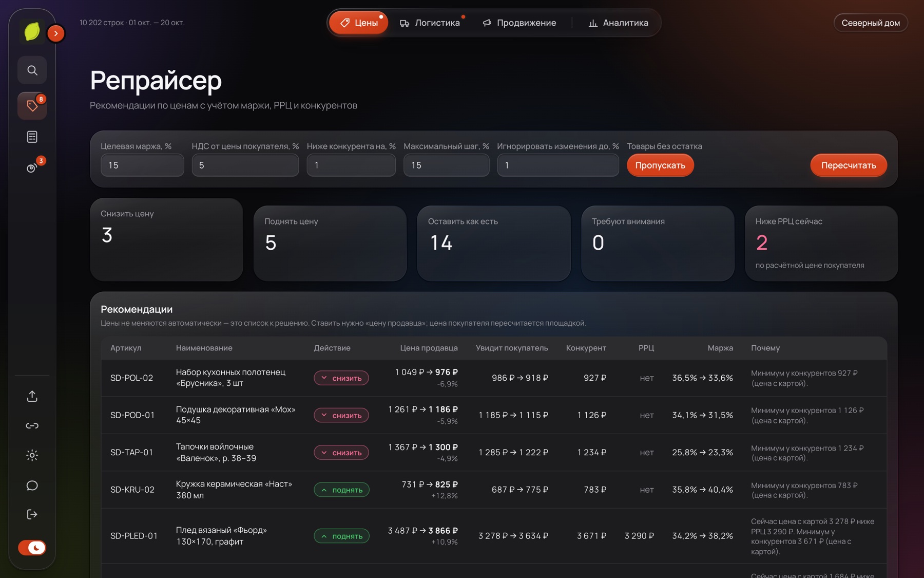
Task: Click the green lemon logo in the sidebar
Action: [32, 32]
